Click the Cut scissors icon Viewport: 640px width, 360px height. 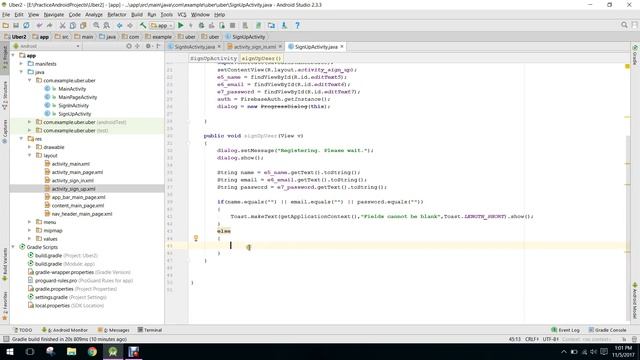click(x=62, y=25)
